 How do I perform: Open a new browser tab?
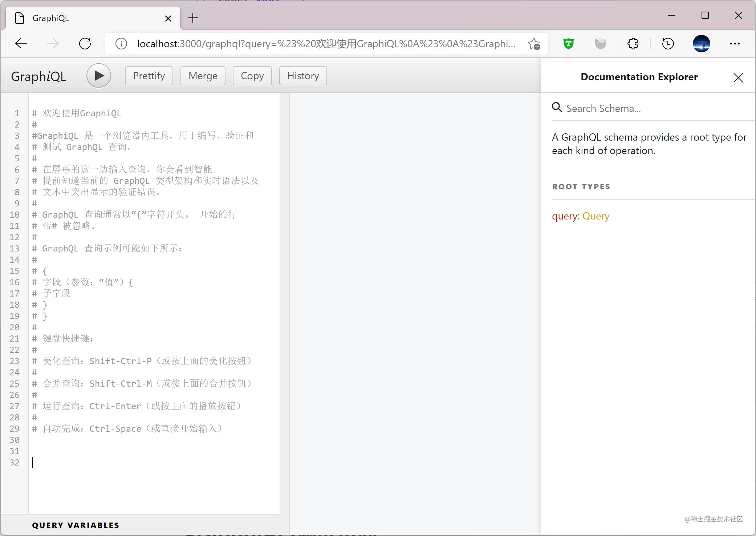pos(193,18)
